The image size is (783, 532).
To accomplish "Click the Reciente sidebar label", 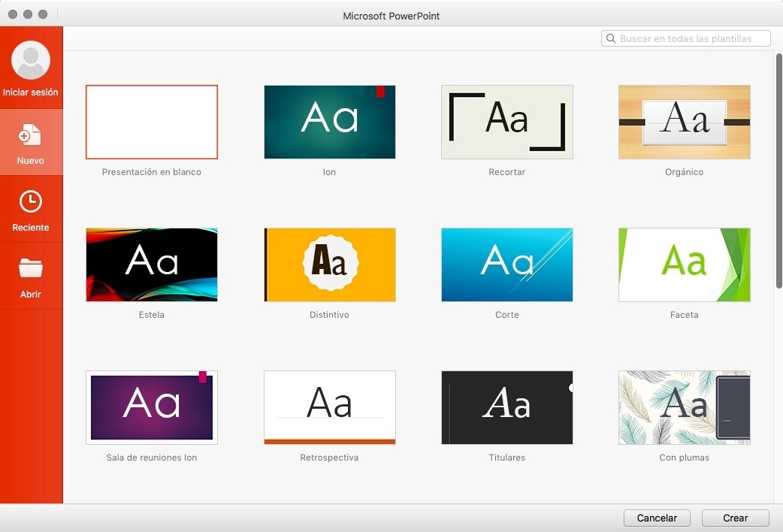I will tap(31, 228).
